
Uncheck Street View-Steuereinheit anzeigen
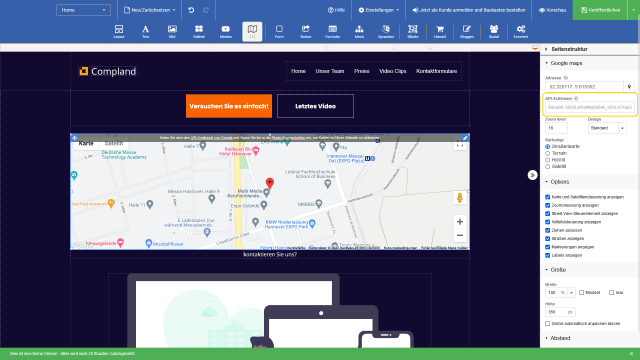tap(548, 213)
